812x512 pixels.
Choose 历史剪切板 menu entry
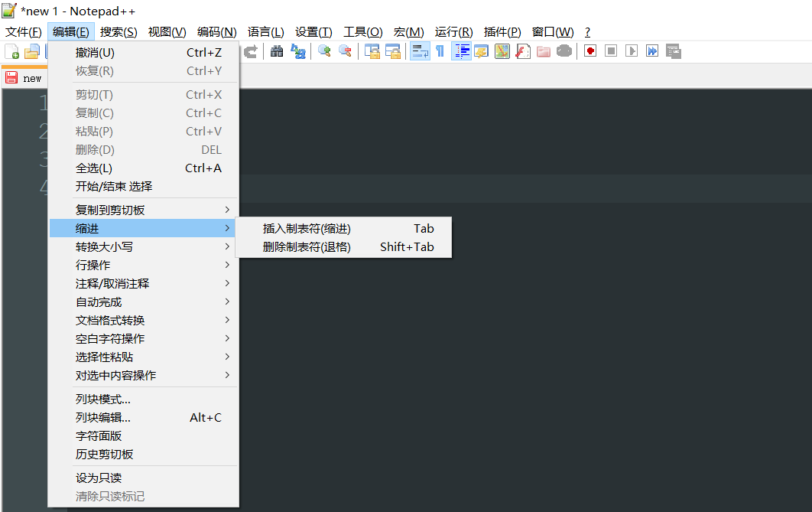click(144, 455)
